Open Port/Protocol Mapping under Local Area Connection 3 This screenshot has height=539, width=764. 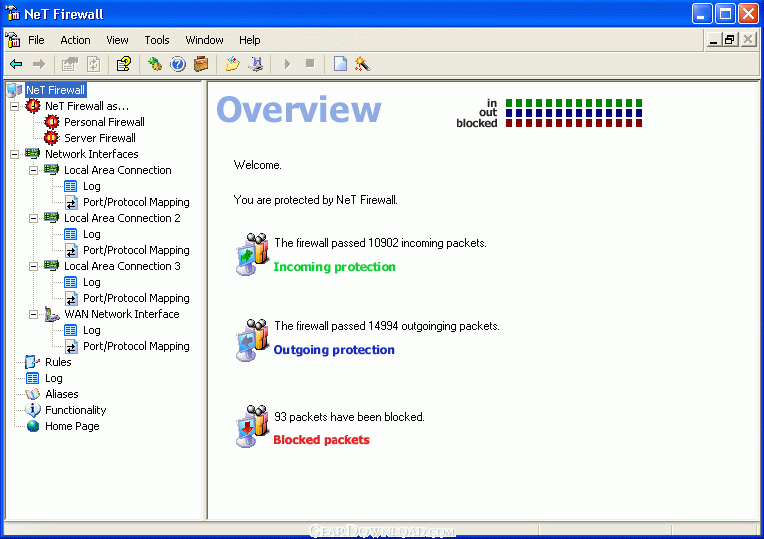click(136, 298)
